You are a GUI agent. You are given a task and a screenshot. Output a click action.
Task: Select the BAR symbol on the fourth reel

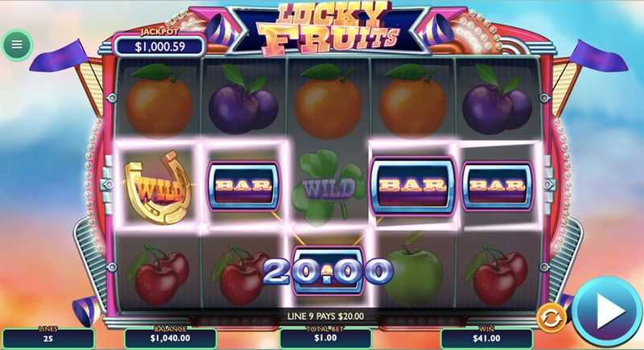tap(413, 186)
